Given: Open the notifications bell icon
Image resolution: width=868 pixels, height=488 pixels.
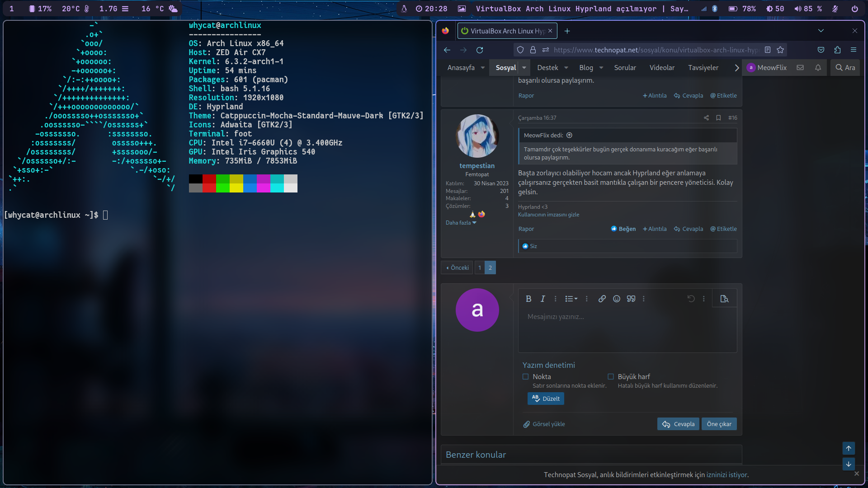Looking at the screenshot, I should coord(818,68).
